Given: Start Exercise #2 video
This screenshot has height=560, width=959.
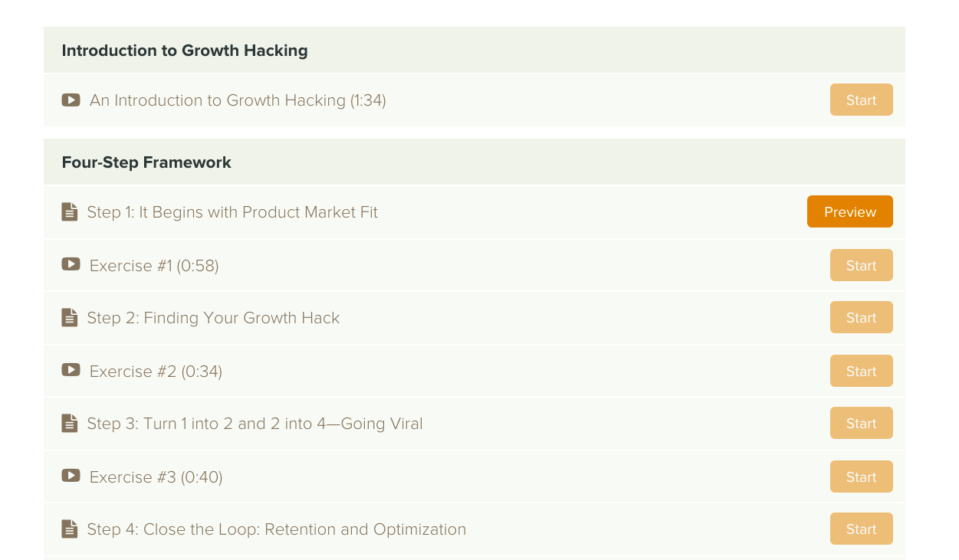Looking at the screenshot, I should (861, 372).
